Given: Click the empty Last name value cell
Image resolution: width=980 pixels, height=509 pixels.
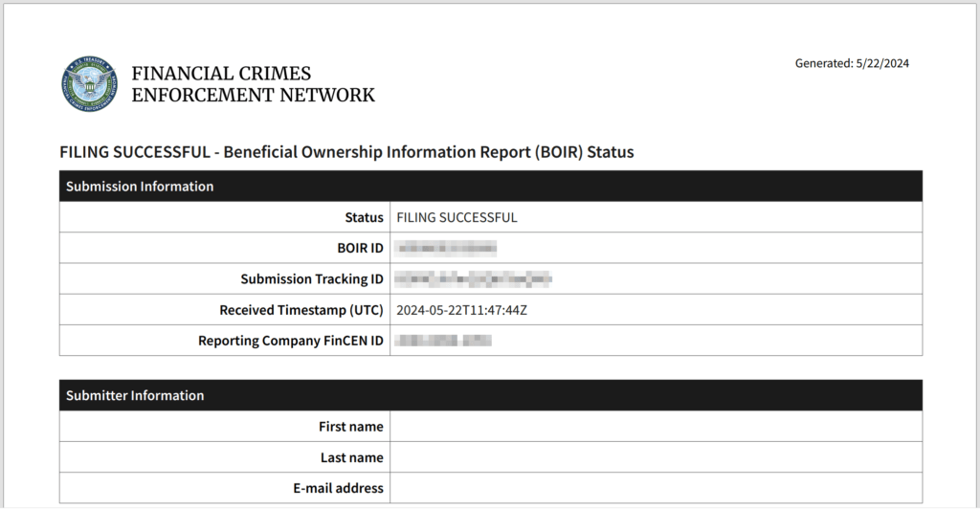Looking at the screenshot, I should tap(657, 457).
